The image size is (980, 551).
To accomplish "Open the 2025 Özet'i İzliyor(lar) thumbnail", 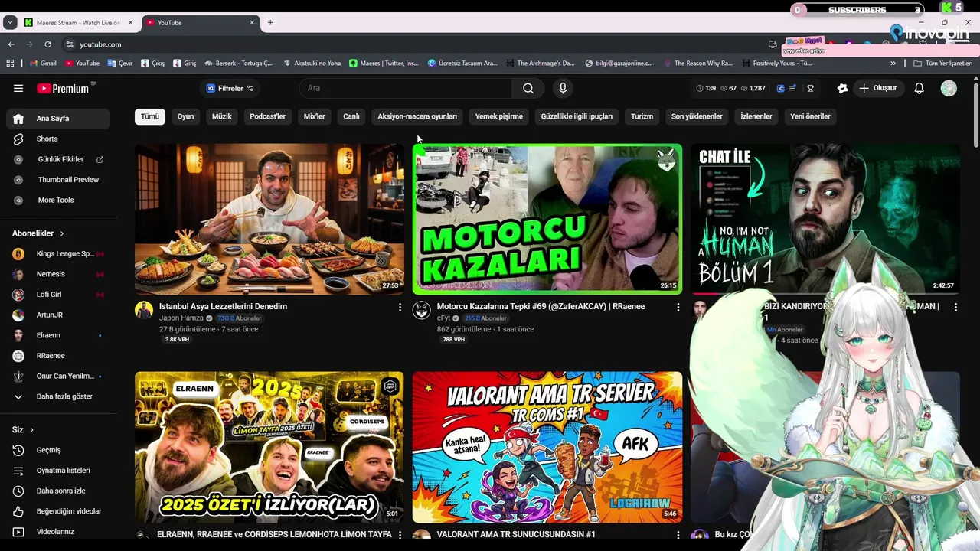I will pyautogui.click(x=269, y=447).
